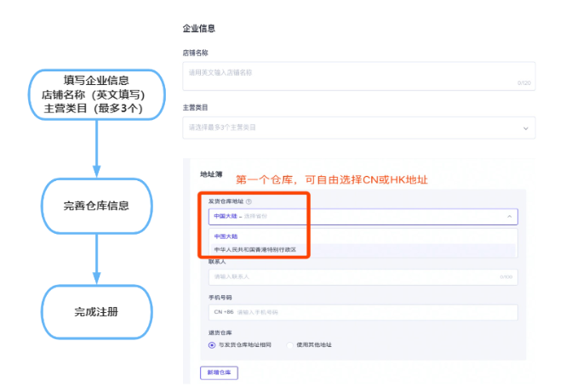Open the CN +86 country code selector

coord(224,312)
